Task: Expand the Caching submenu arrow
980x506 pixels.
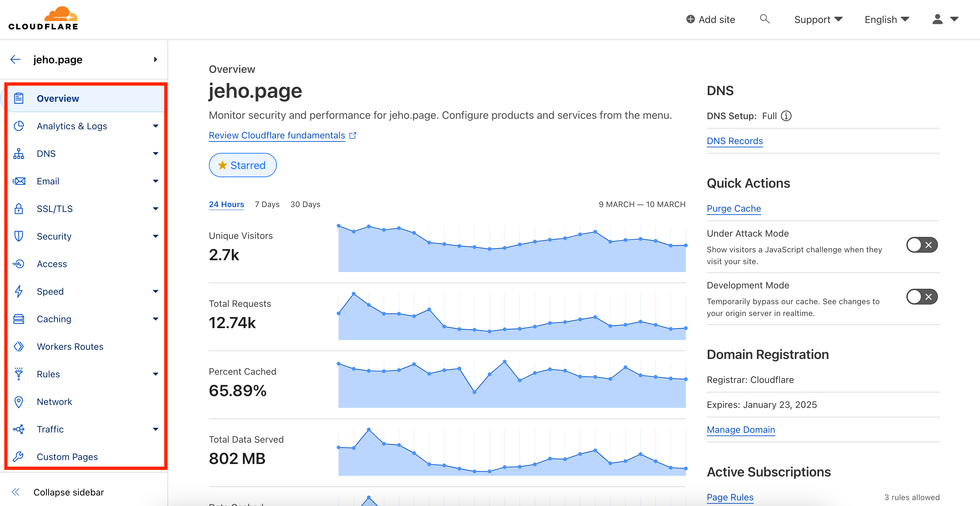Action: 156,319
